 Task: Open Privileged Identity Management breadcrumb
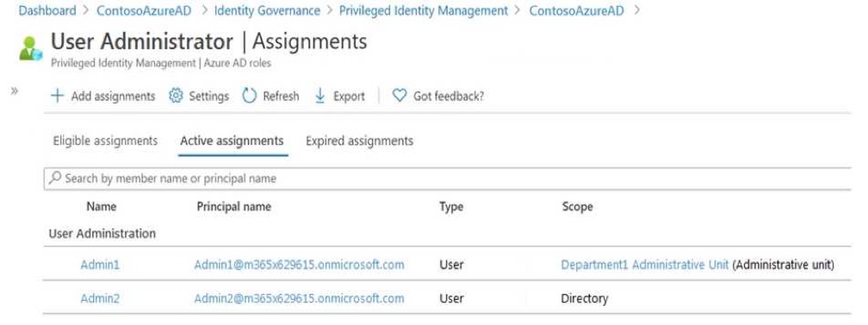[424, 10]
